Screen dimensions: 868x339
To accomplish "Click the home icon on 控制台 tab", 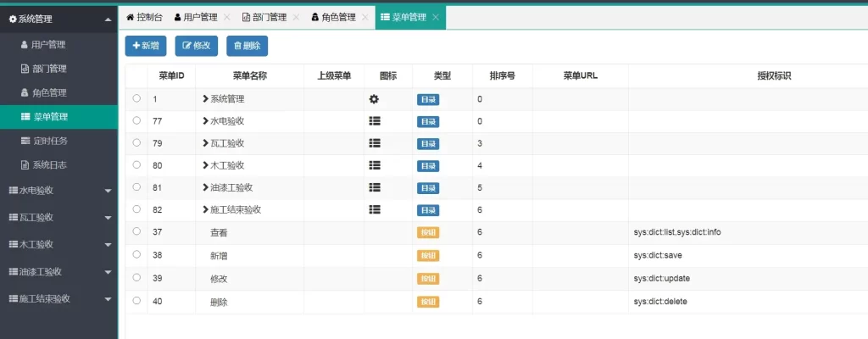I will [130, 17].
